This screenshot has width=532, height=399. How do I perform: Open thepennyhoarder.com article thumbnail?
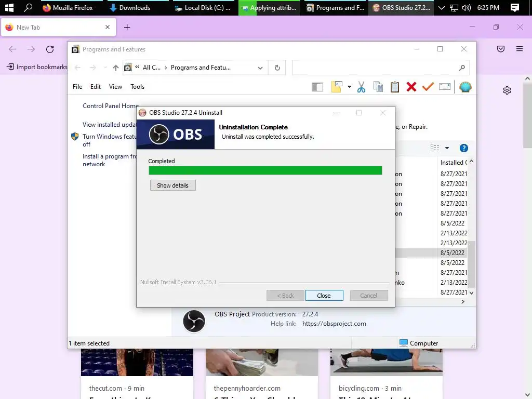262,362
